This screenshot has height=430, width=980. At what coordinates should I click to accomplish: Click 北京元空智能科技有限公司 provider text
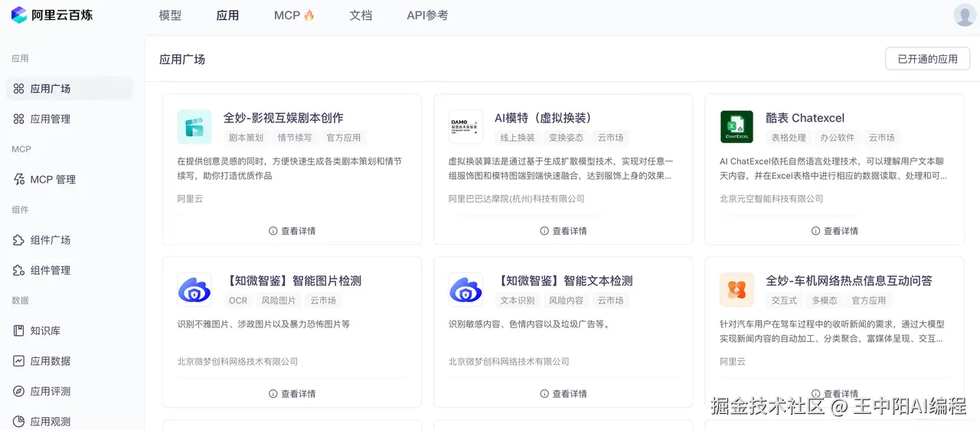(x=771, y=198)
